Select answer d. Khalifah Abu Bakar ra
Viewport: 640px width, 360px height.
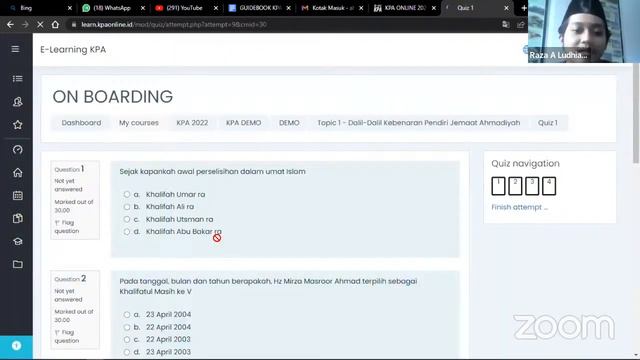[127, 232]
